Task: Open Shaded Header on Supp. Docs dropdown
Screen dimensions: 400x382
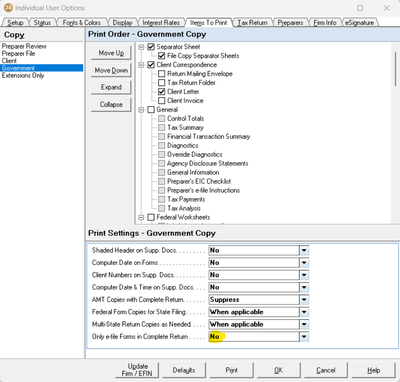Action: tap(304, 250)
